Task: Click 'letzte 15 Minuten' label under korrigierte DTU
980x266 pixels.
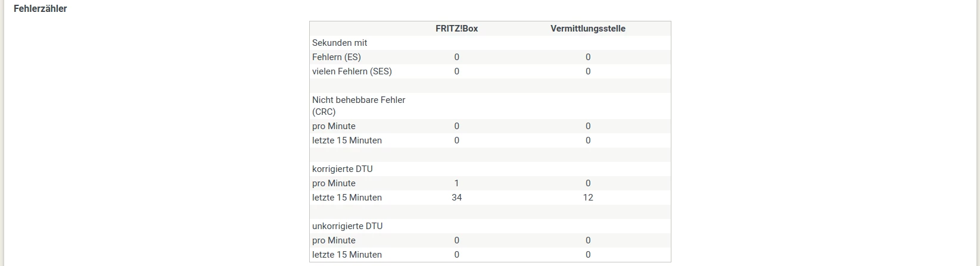Action: point(347,198)
